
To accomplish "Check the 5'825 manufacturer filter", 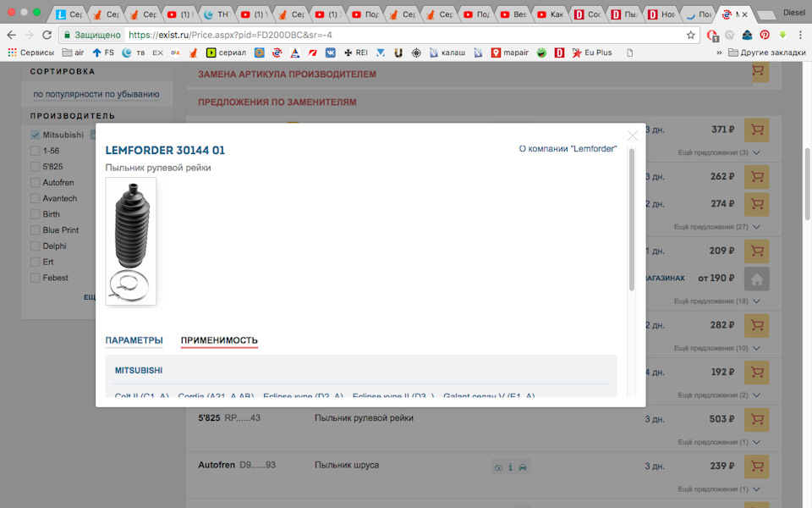I will [36, 167].
